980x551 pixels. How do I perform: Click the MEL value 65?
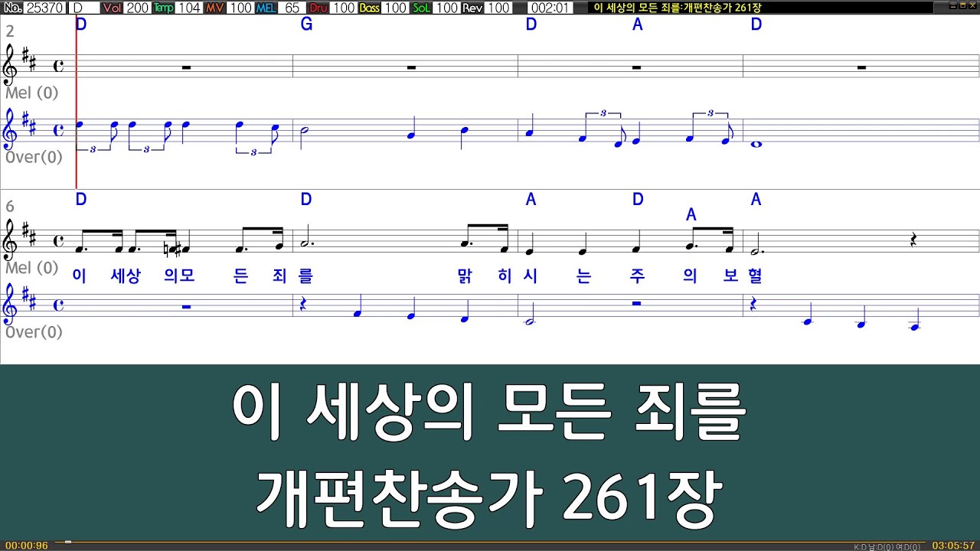tap(292, 8)
